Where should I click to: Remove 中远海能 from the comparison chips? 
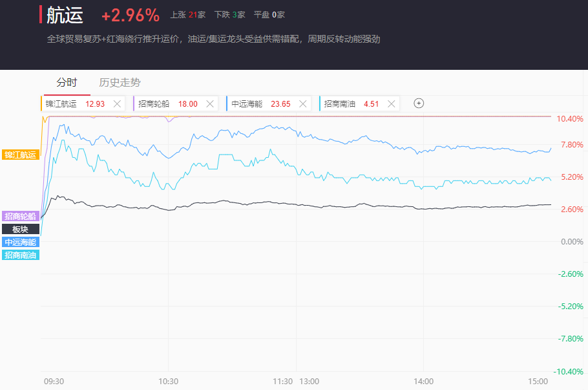coord(302,103)
